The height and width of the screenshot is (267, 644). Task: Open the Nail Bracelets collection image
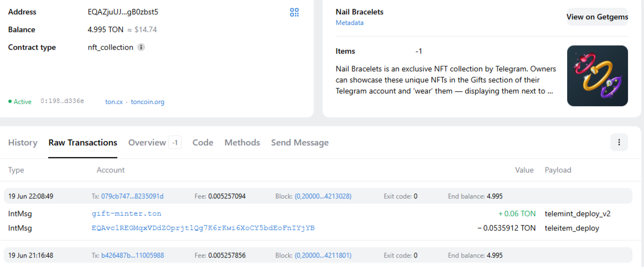coord(597,76)
